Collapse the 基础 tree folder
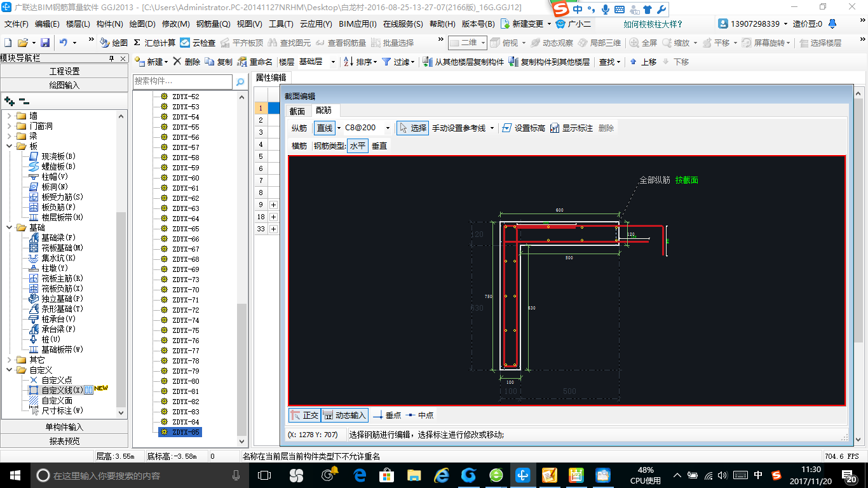Image resolution: width=868 pixels, height=488 pixels. (x=9, y=227)
